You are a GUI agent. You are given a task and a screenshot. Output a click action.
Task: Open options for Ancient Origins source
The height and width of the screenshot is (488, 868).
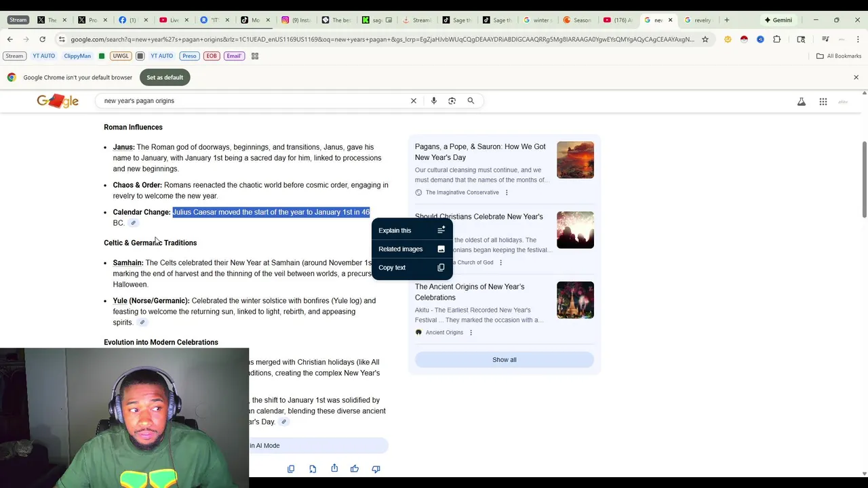(471, 332)
